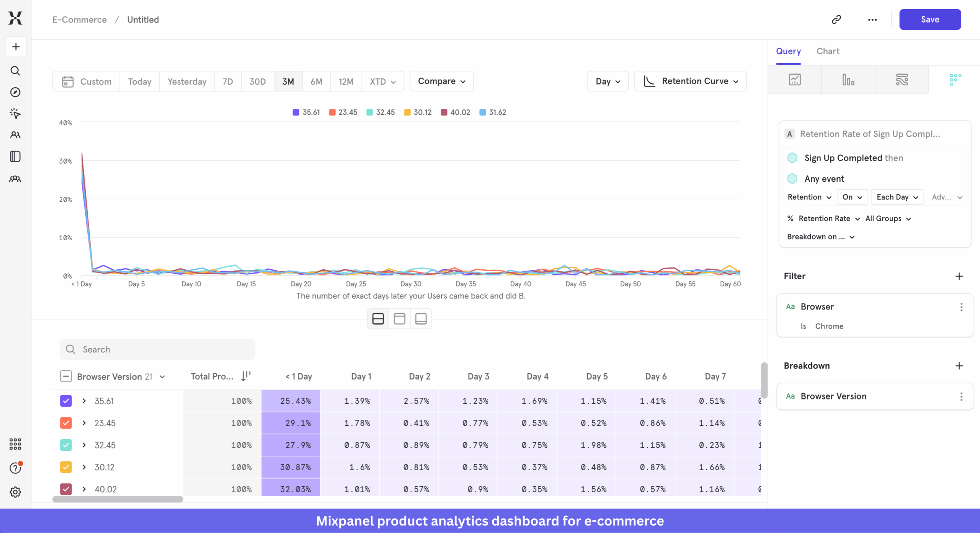Open the Compare menu
This screenshot has height=533, width=980.
click(x=441, y=81)
